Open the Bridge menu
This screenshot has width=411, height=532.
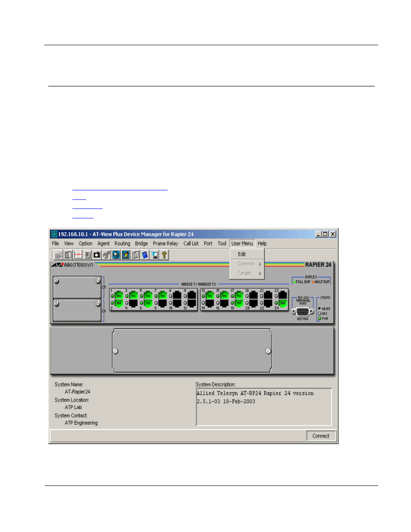click(141, 243)
